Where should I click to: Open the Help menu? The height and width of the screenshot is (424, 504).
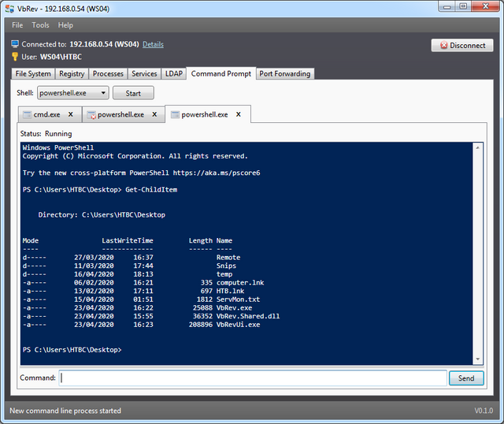[65, 25]
